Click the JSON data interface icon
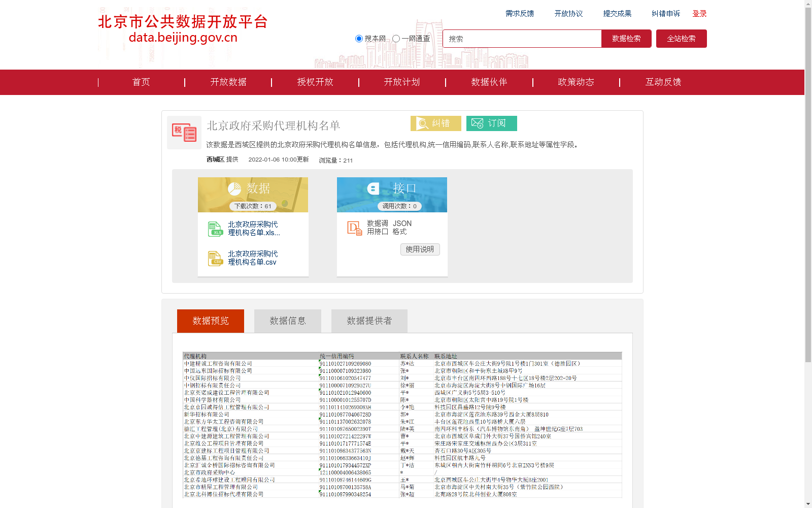Viewport: 812px width, 508px height. click(354, 228)
